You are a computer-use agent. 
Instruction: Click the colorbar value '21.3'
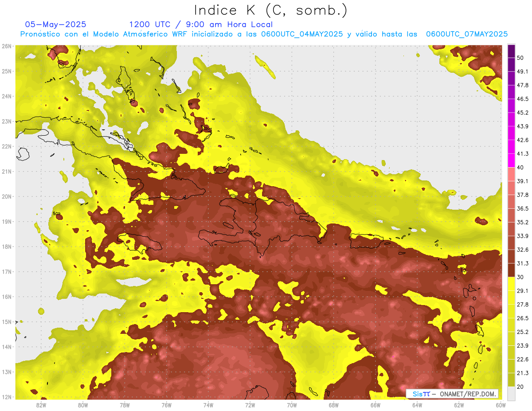point(523,373)
